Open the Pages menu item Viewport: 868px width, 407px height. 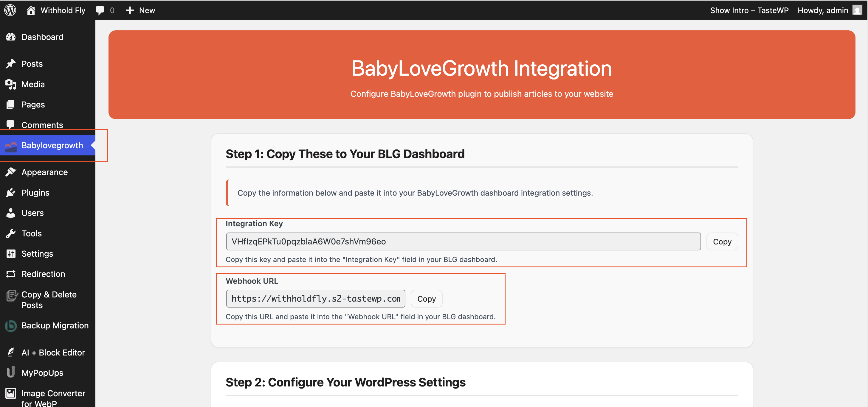[x=33, y=105]
